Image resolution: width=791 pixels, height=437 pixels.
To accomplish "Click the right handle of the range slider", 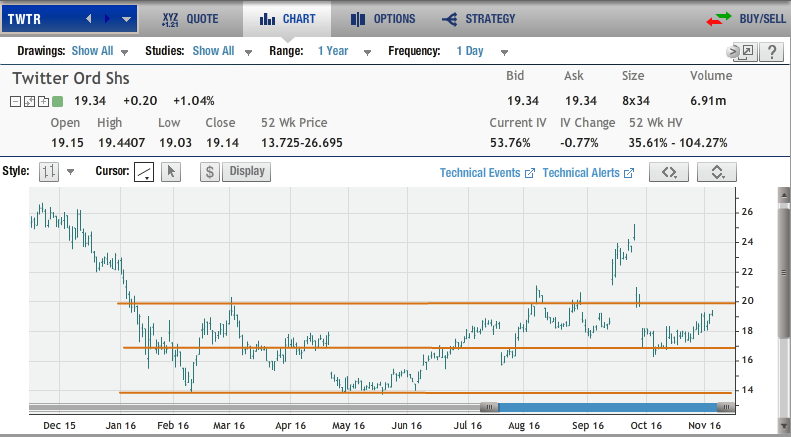I will coord(725,407).
